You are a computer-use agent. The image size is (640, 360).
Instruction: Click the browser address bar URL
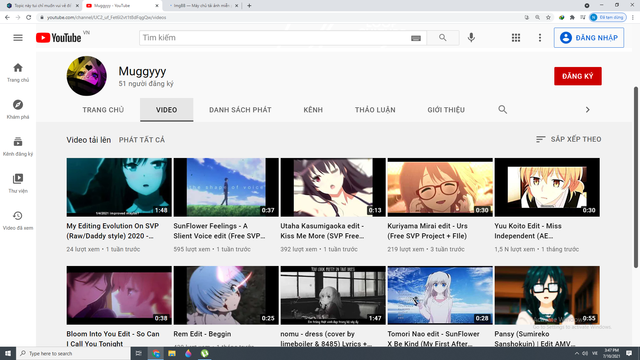point(106,18)
